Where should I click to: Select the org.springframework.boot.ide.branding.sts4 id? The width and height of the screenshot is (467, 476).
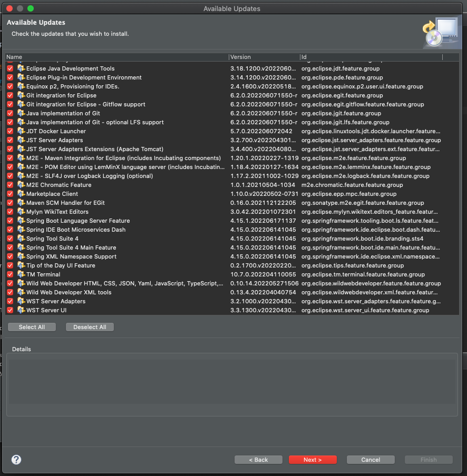point(363,239)
